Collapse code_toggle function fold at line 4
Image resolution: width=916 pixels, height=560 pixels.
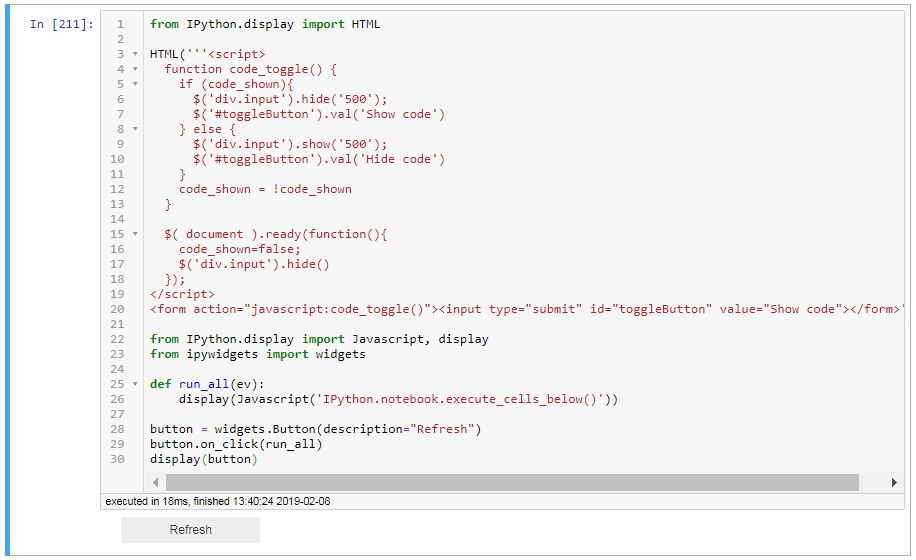[135, 69]
